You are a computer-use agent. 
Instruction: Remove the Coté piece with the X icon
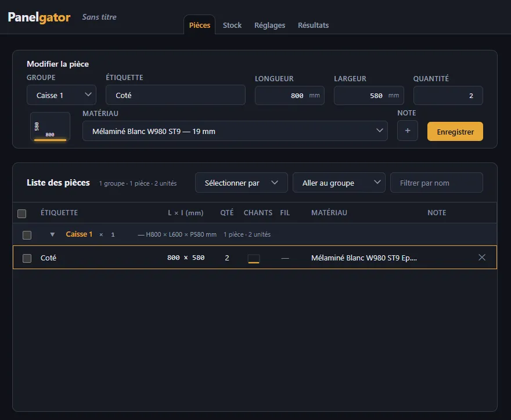(x=481, y=258)
